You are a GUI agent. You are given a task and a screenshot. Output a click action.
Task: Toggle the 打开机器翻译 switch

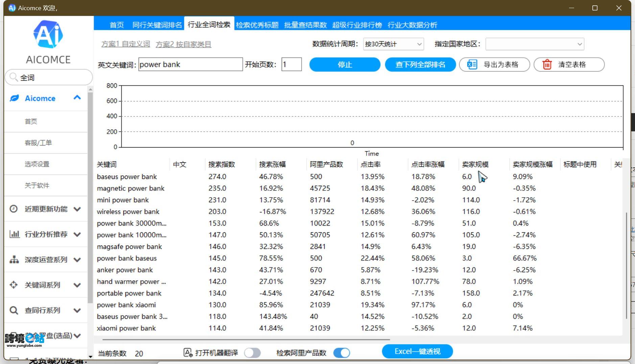point(252,353)
